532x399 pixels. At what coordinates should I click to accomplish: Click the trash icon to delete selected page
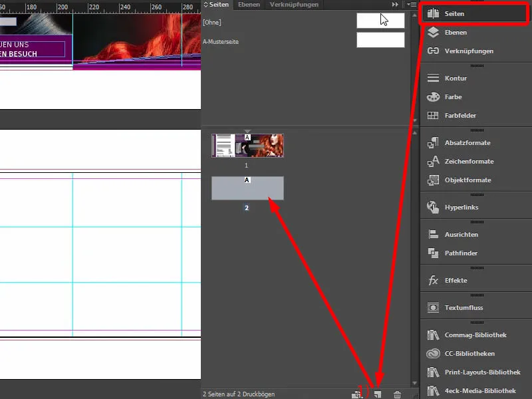point(397,394)
